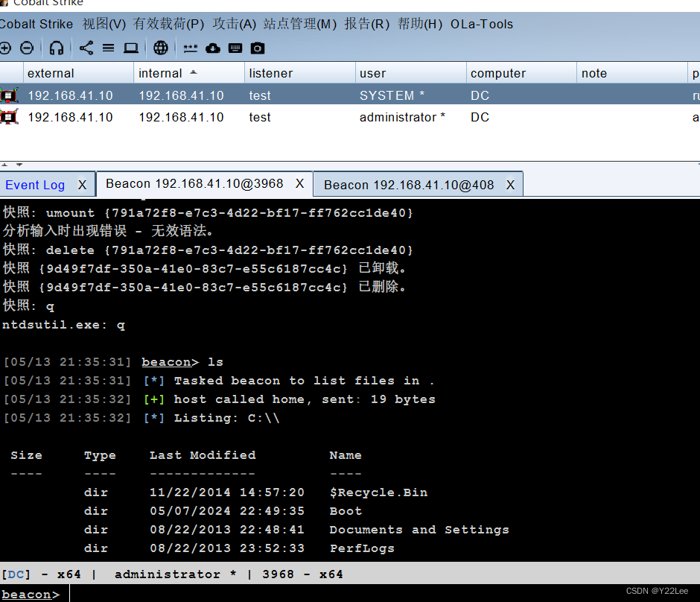Click the 'Listing: C:\\' output line
This screenshot has height=602, width=700.
pyautogui.click(x=227, y=418)
